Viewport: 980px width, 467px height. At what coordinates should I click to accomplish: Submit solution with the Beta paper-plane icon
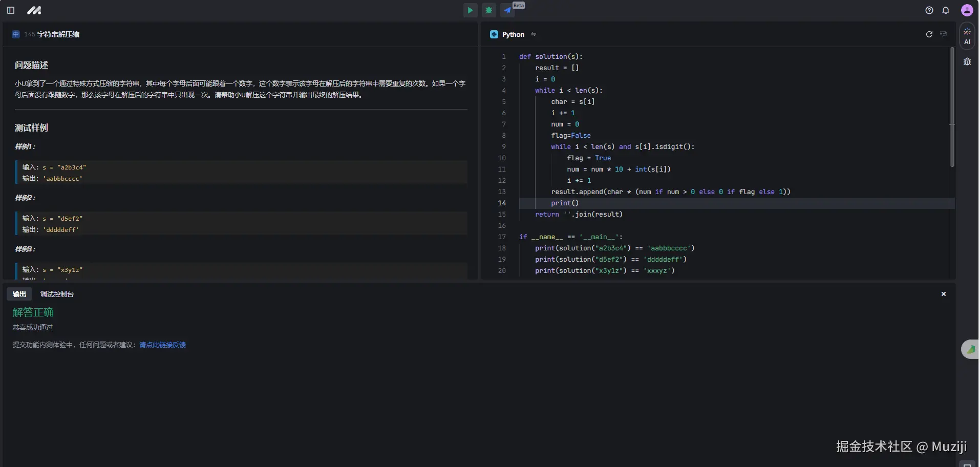tap(507, 10)
